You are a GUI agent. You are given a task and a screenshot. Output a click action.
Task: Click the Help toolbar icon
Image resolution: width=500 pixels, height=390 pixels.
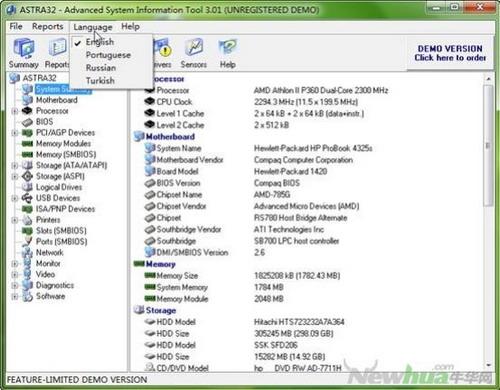click(x=228, y=53)
